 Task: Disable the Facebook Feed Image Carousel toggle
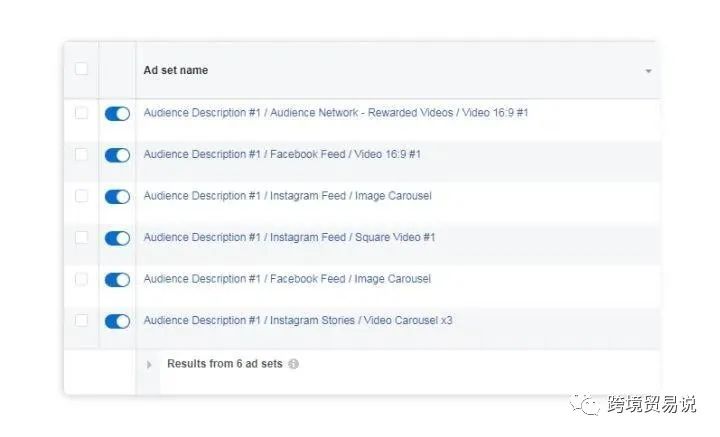click(117, 280)
